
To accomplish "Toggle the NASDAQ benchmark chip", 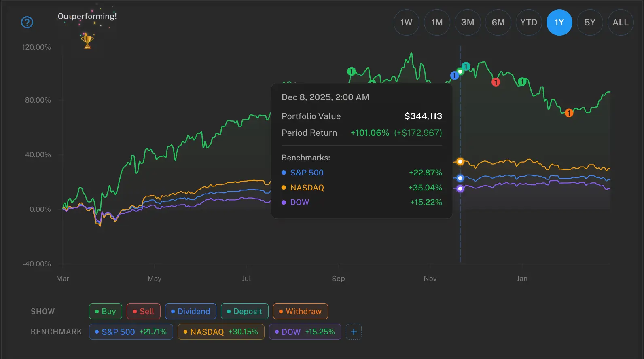I will click(x=221, y=332).
